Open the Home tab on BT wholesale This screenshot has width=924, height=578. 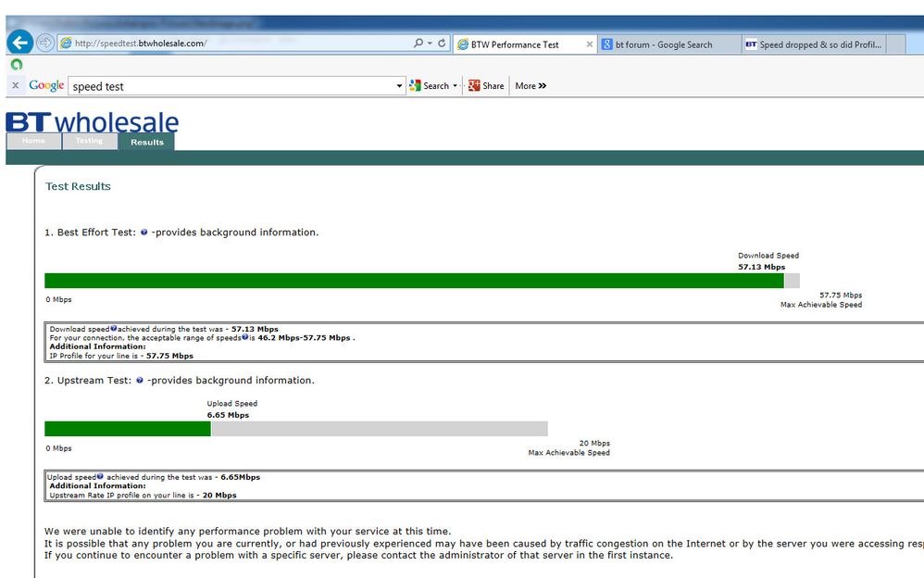pyautogui.click(x=33, y=141)
